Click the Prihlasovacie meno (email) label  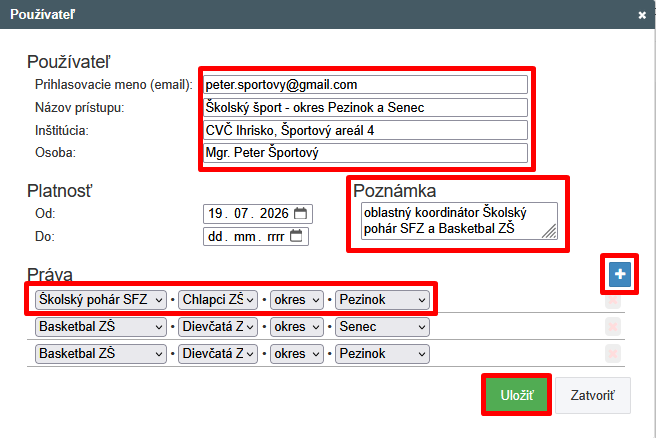[x=114, y=85]
